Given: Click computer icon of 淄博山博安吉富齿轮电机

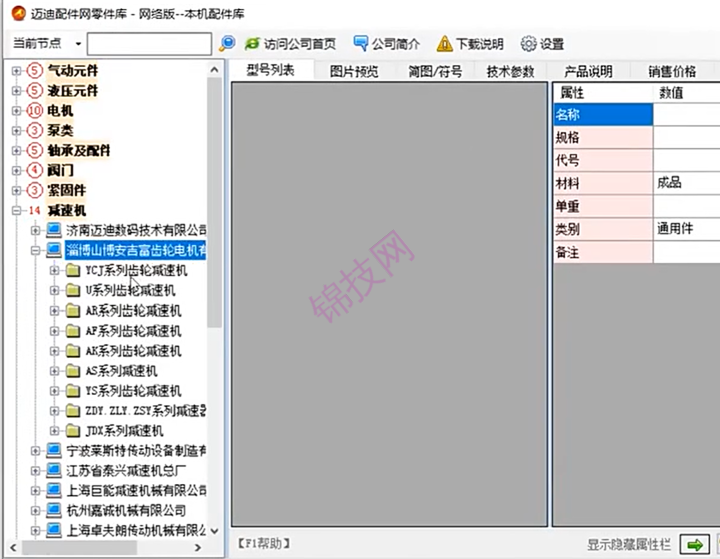Looking at the screenshot, I should (x=54, y=250).
